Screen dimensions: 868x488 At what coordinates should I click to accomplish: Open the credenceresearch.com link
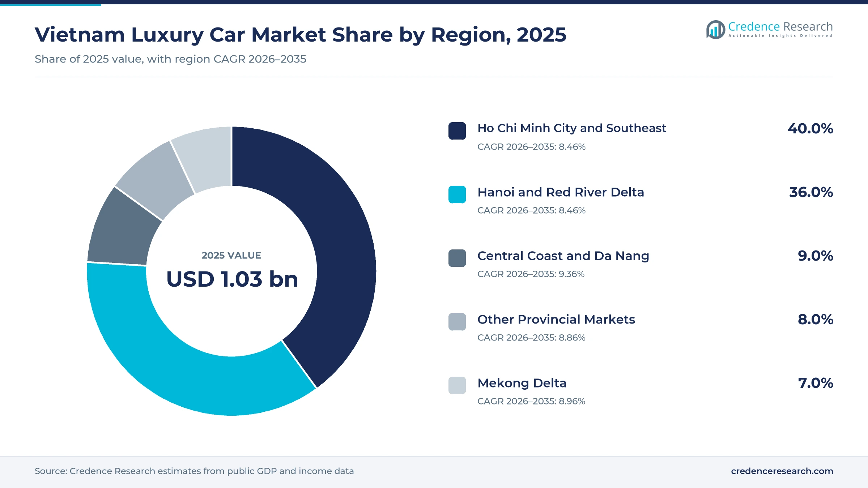coord(782,471)
